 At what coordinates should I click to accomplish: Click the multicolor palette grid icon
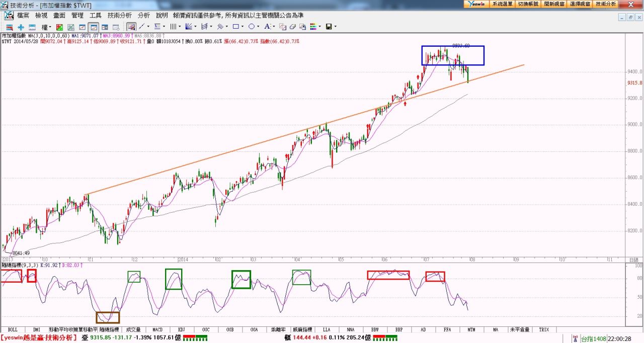pyautogui.click(x=313, y=27)
